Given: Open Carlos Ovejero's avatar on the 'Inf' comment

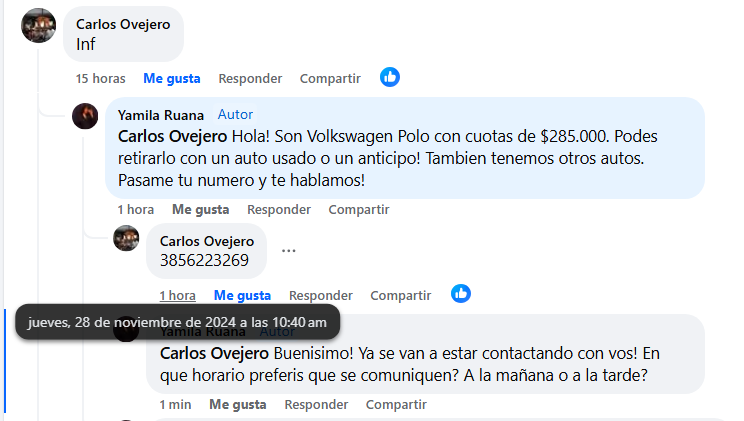Looking at the screenshot, I should pos(38,26).
